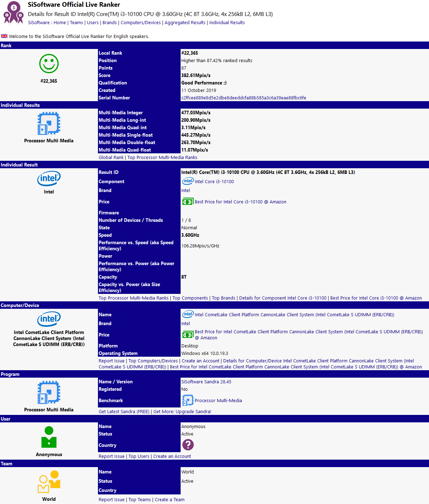Click the green smiley rank icon
Screen dimensions: 429x504
pyautogui.click(x=49, y=64)
